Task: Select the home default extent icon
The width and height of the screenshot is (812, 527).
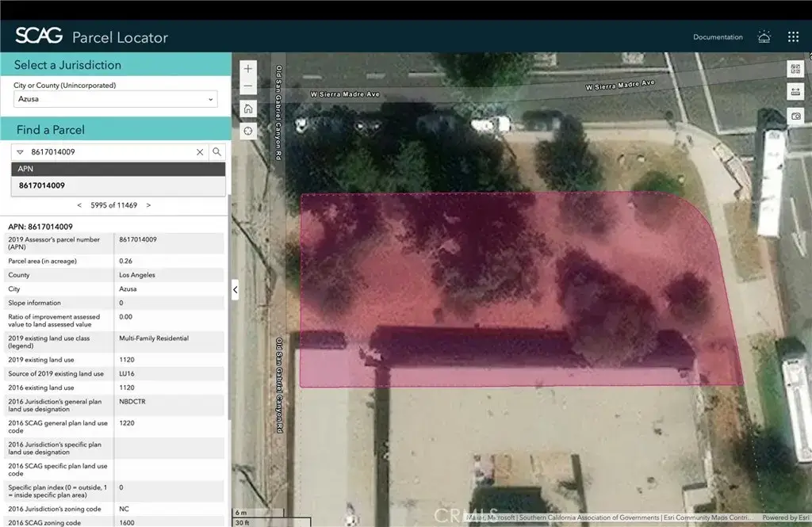Action: click(247, 108)
